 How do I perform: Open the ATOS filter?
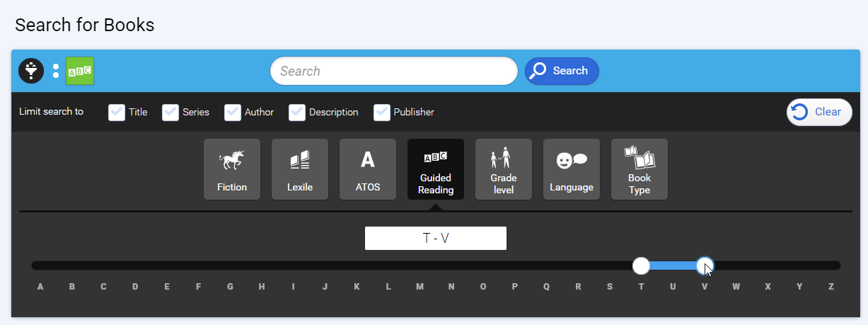[x=368, y=169]
